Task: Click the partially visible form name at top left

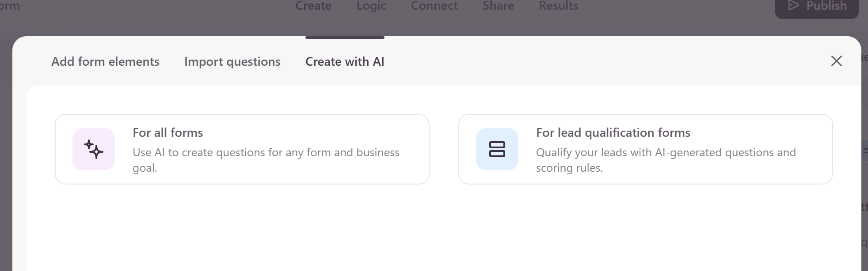Action: [x=10, y=6]
